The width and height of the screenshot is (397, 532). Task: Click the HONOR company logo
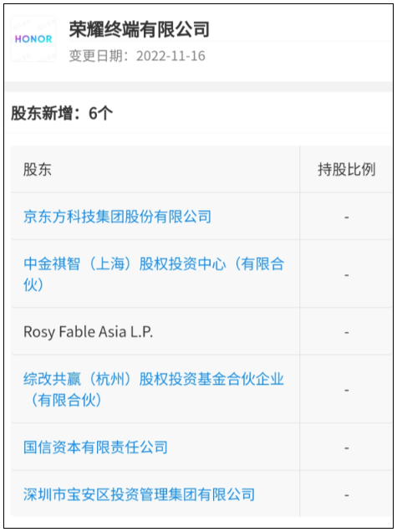[33, 39]
